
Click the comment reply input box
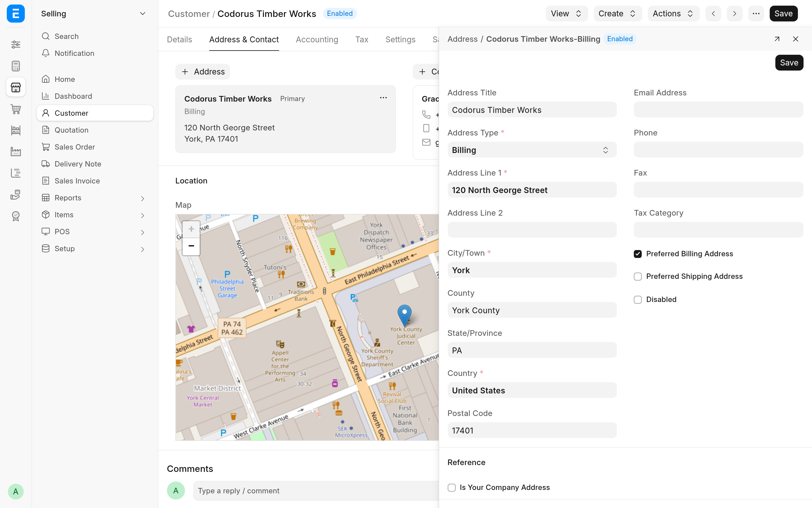coord(316,491)
